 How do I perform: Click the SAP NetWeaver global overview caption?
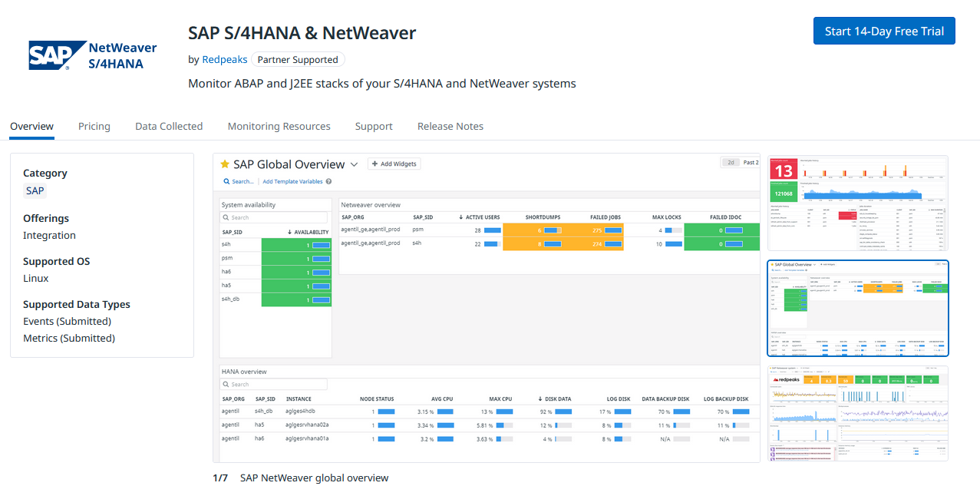tap(315, 478)
